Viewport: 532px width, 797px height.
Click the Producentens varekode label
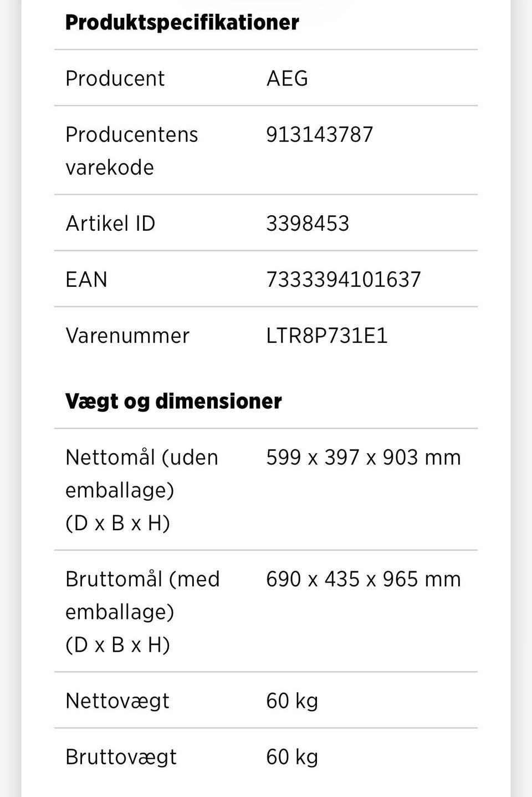131,150
